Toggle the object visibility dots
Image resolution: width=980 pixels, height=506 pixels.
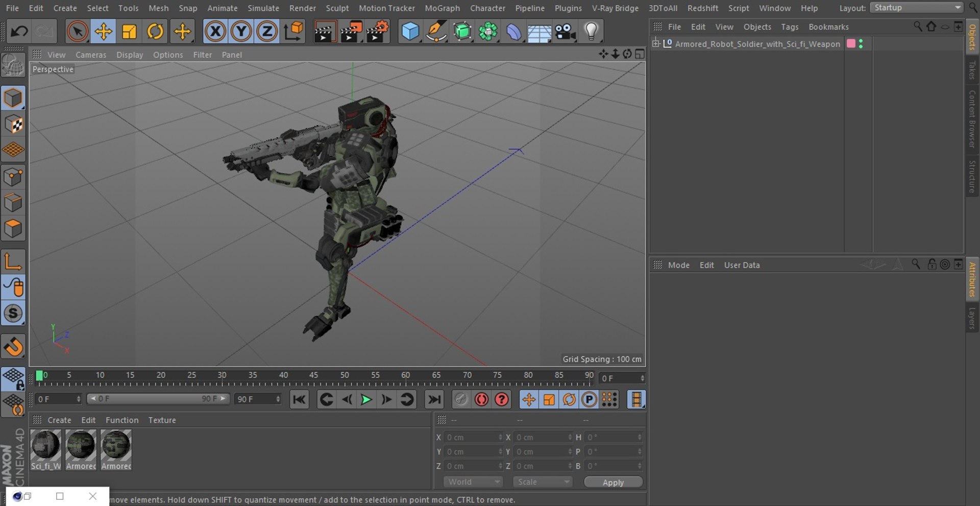click(861, 44)
